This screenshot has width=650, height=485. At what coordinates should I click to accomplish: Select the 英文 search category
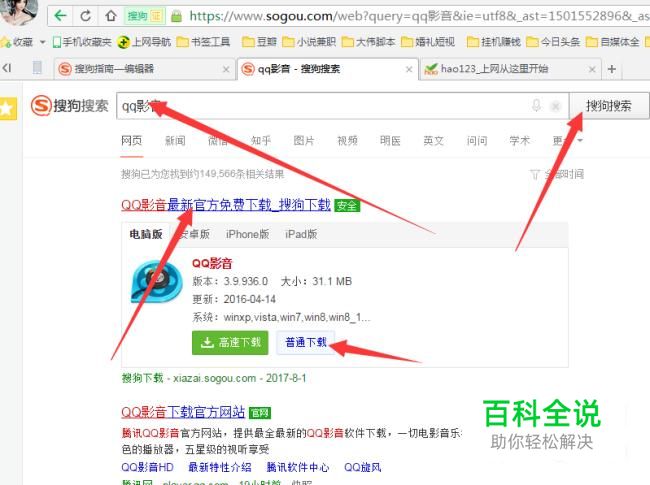(433, 141)
